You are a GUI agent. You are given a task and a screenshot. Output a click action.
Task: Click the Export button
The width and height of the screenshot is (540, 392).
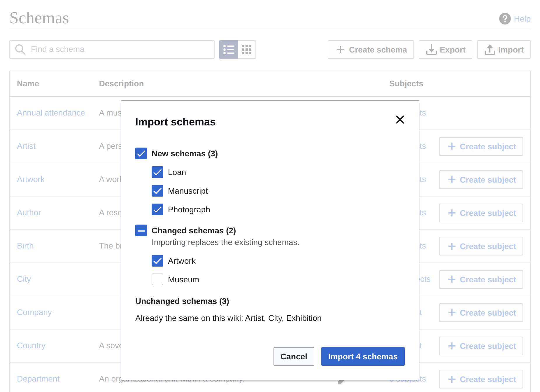pyautogui.click(x=446, y=50)
